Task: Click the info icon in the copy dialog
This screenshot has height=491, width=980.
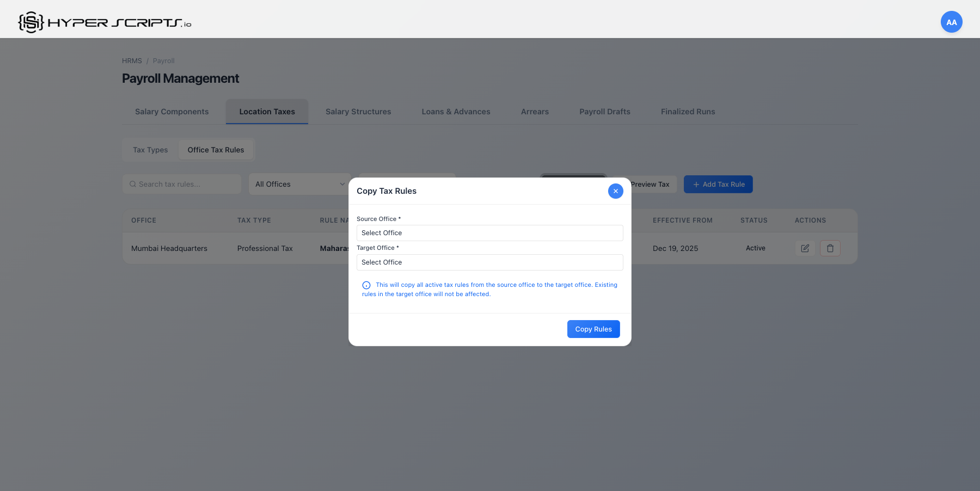Action: [365, 285]
